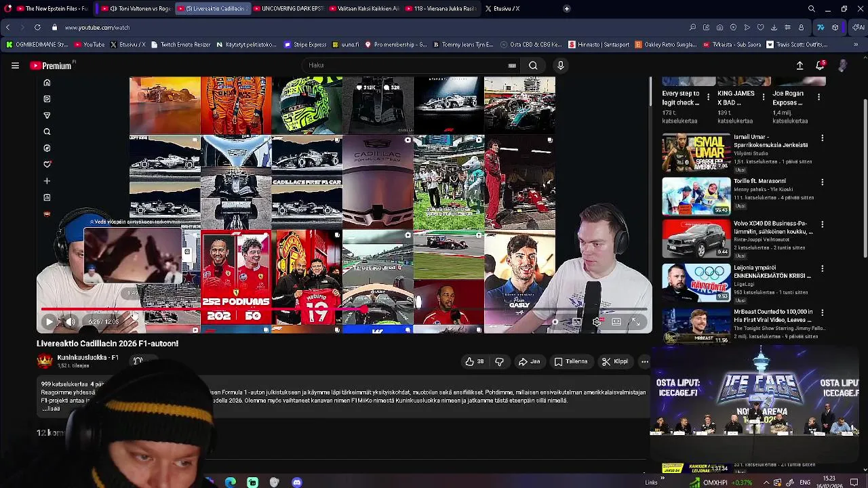Open the account avatar menu
This screenshot has width=868, height=488.
[842, 66]
